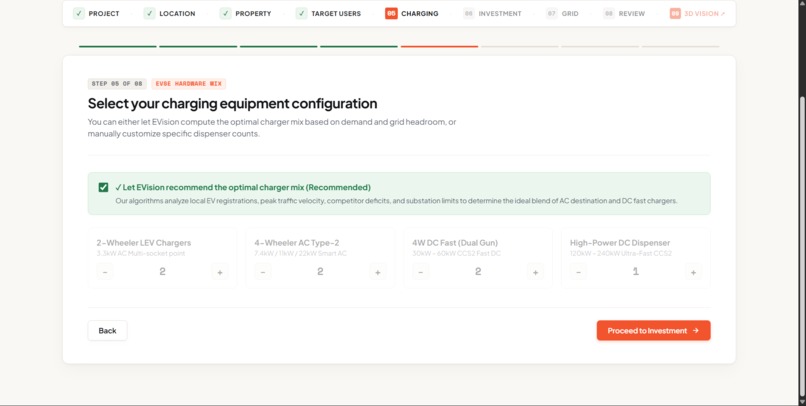Click the 4-Wheeler AC Type-2 label
This screenshot has height=406, width=806.
297,243
